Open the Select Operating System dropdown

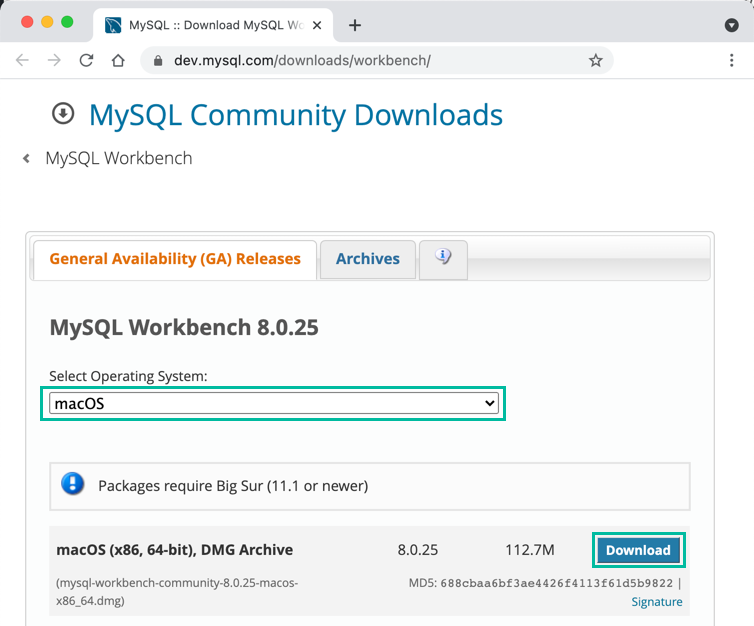[274, 403]
